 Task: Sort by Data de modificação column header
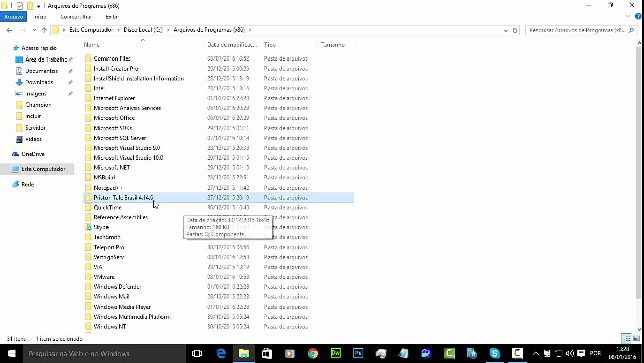click(232, 45)
